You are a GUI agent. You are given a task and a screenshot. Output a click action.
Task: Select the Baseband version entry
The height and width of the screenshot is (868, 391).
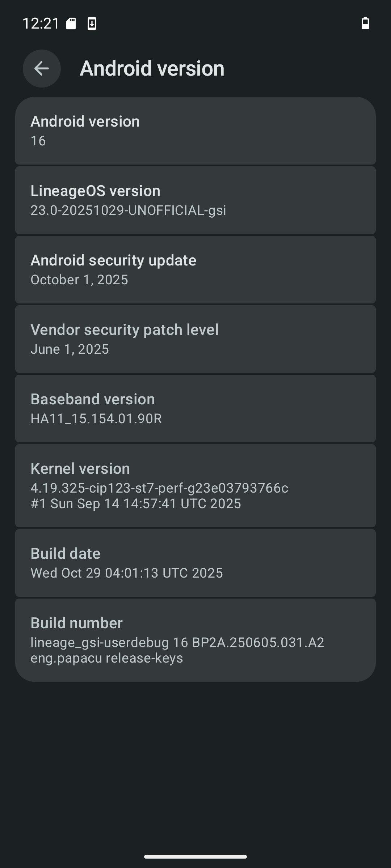[195, 409]
